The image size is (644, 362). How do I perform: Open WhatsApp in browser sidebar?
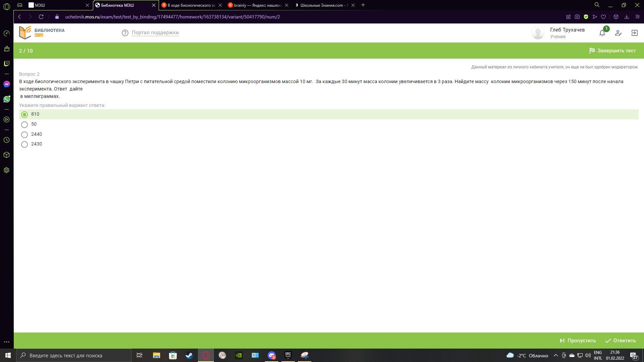tap(6, 99)
